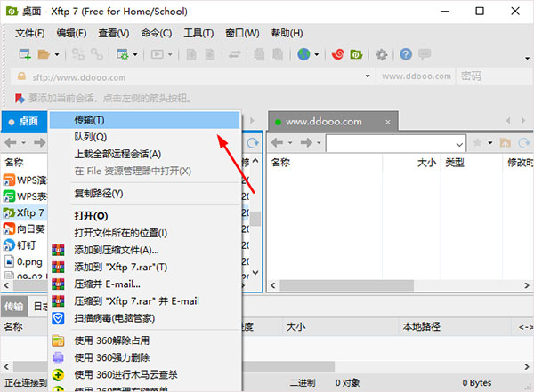
Task: Click the red flag add-session arrow icon
Action: pos(20,99)
